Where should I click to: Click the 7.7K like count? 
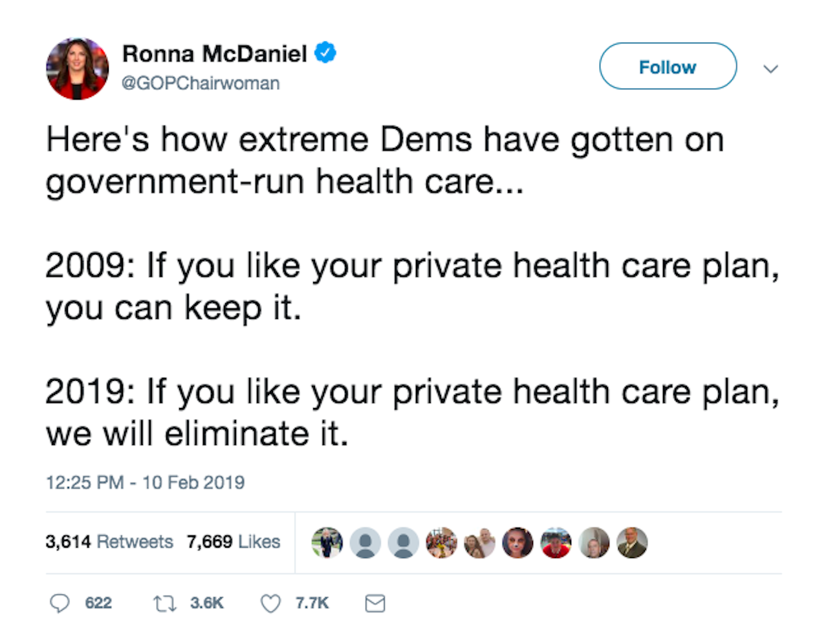[x=312, y=603]
